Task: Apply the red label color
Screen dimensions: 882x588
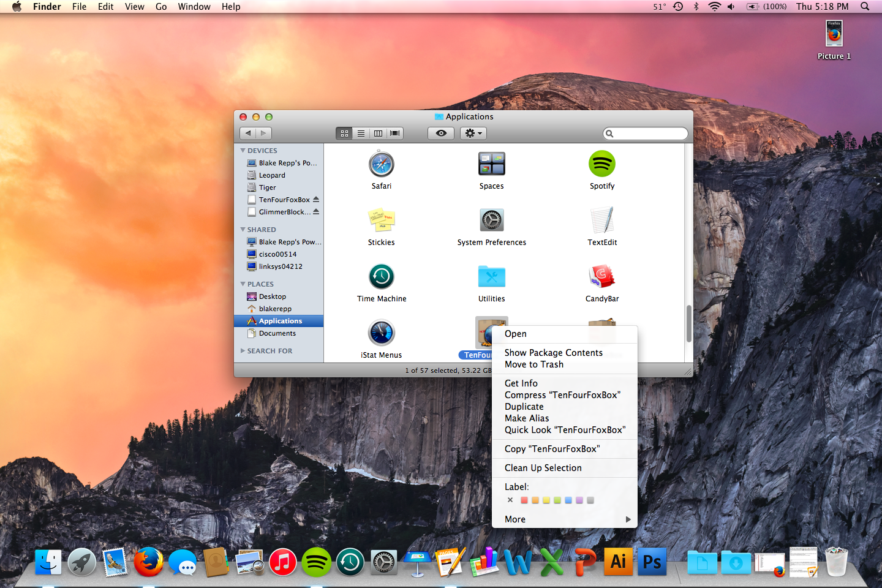Action: pyautogui.click(x=524, y=500)
